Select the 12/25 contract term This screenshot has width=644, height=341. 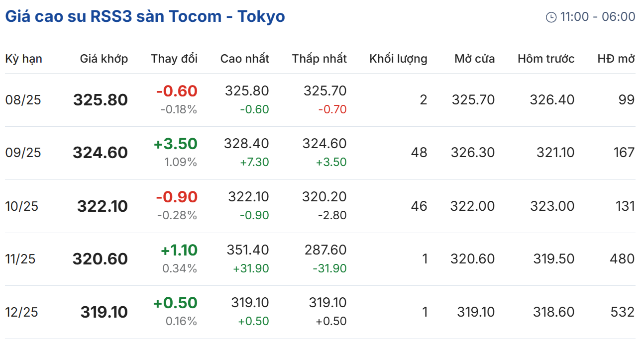pyautogui.click(x=23, y=312)
